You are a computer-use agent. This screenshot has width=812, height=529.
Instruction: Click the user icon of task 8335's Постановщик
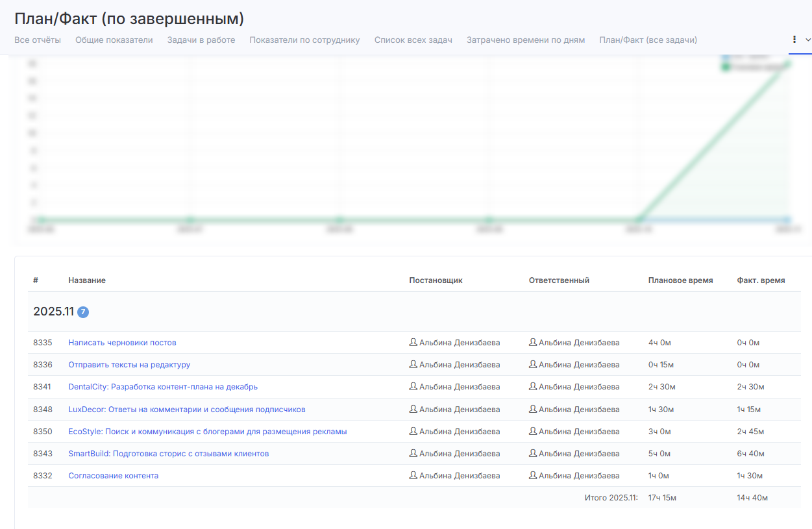point(413,342)
